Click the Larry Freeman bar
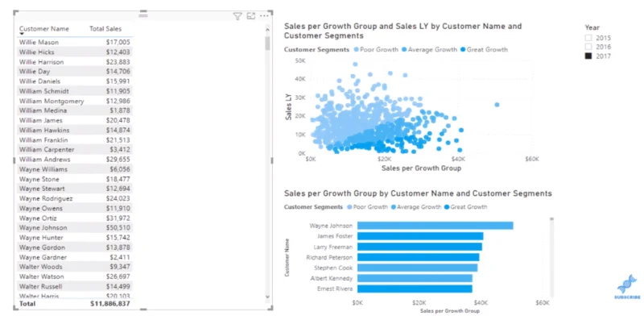Viewport: 644px width, 320px height. 419,247
